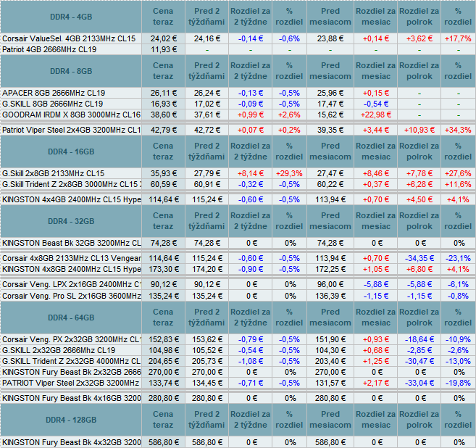The image size is (476, 448).
Task: Click Corsair Veng. PX 2x32GB 3200MHz row name
Action: (71, 339)
